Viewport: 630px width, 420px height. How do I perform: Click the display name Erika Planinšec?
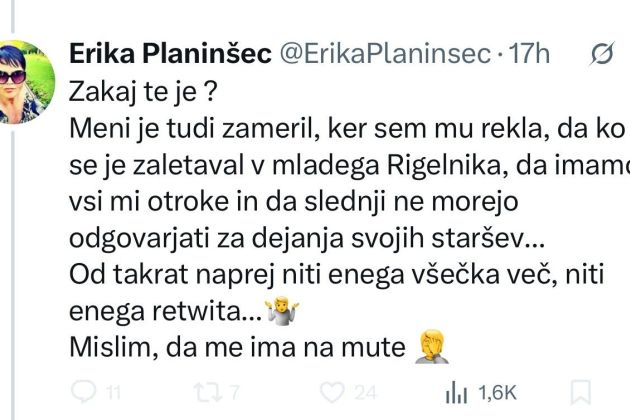pos(169,56)
